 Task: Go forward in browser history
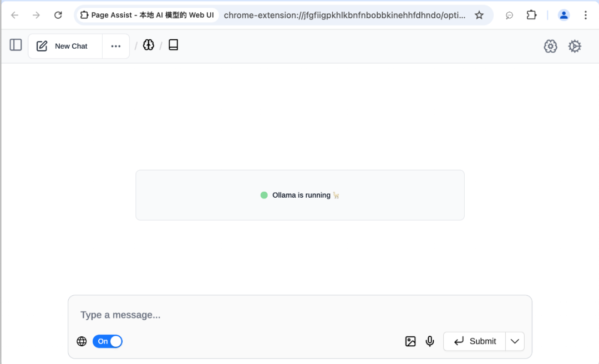(36, 16)
